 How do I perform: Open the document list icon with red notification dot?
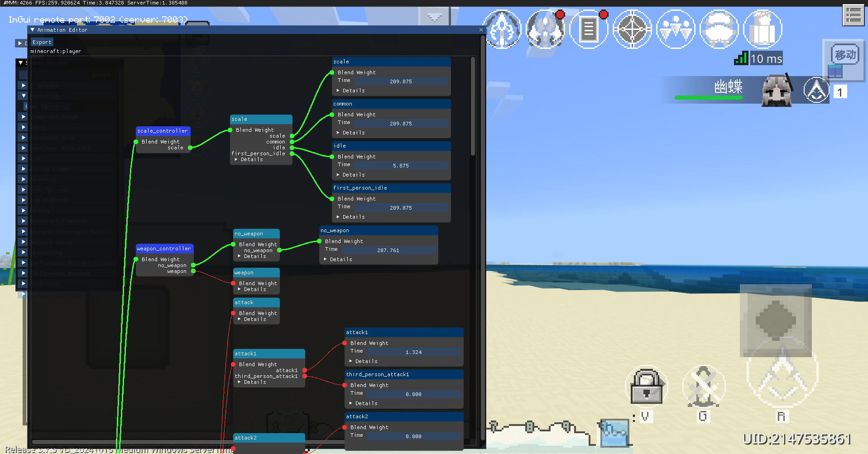[x=588, y=30]
